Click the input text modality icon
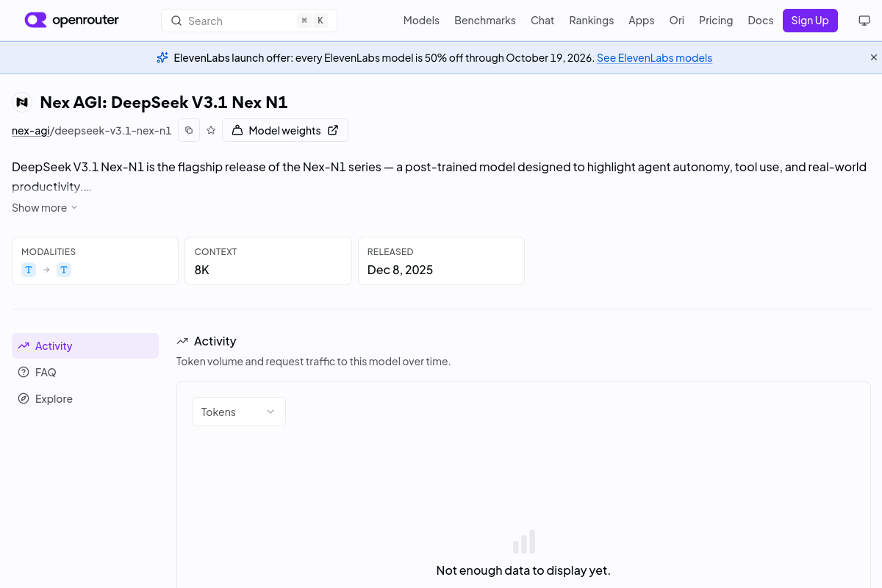The width and height of the screenshot is (882, 588). point(29,270)
